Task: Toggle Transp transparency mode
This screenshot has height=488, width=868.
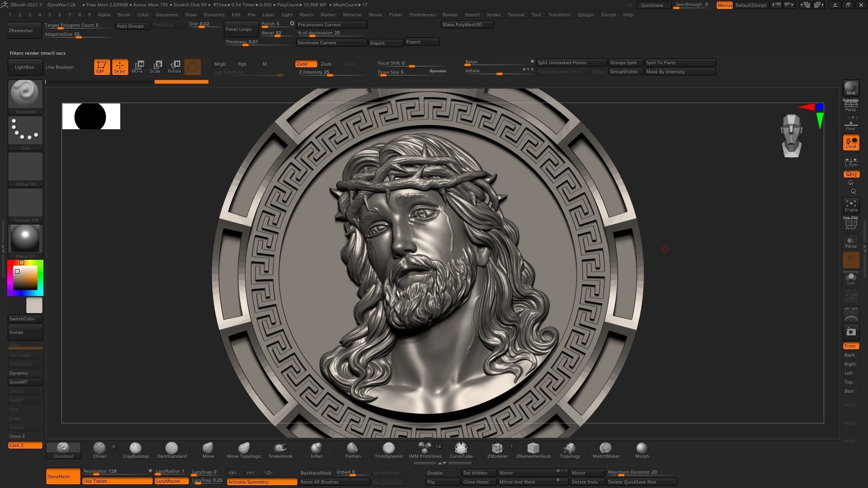Action: point(851,242)
